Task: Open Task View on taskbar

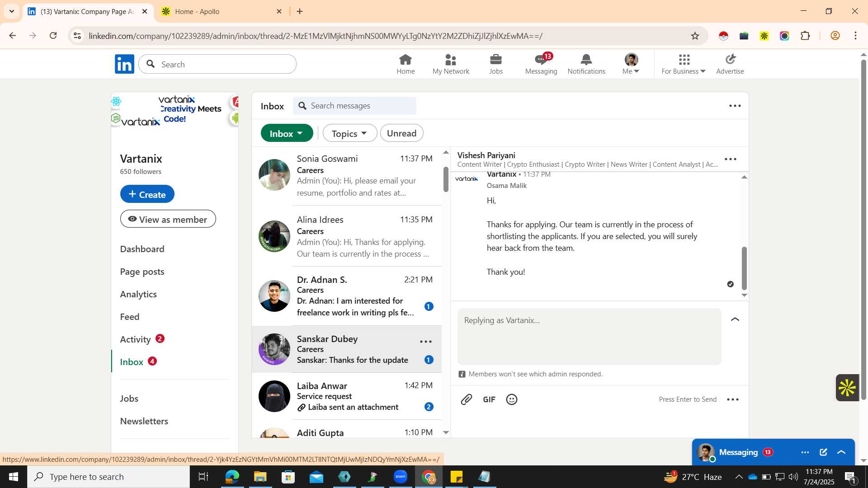Action: tap(203, 477)
